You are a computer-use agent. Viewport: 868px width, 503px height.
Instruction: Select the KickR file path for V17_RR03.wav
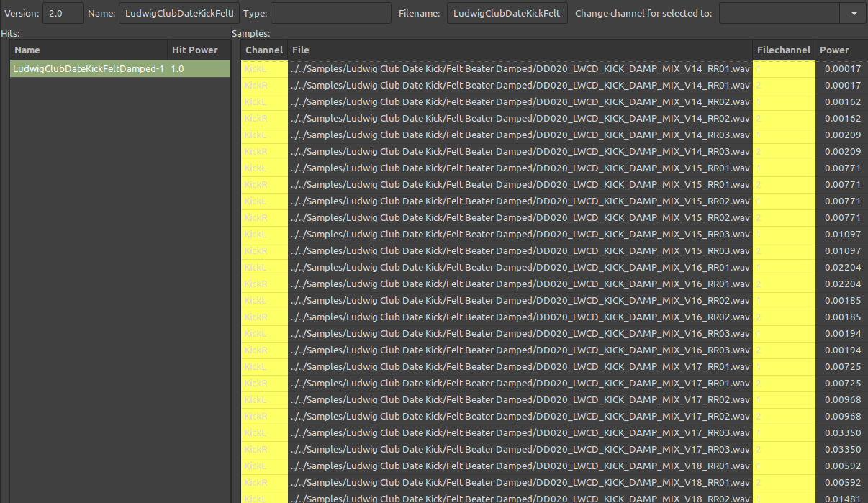520,450
